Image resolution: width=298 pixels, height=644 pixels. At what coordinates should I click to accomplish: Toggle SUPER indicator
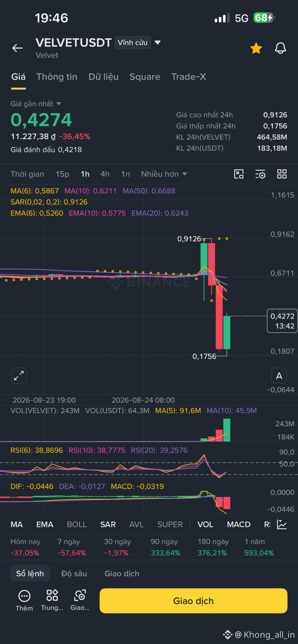pos(170,525)
